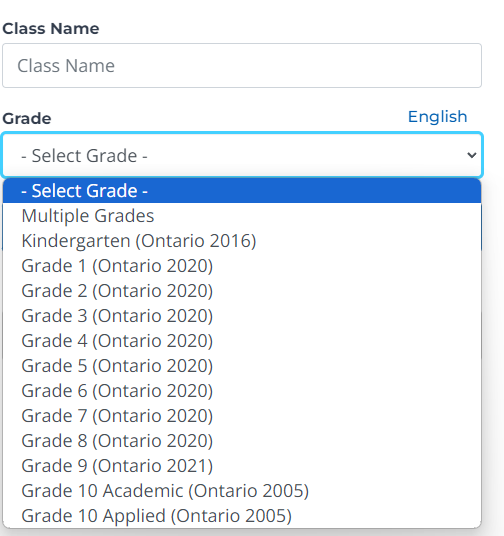Click the Grade field label
Viewport: 504px width, 536px height.
(27, 119)
